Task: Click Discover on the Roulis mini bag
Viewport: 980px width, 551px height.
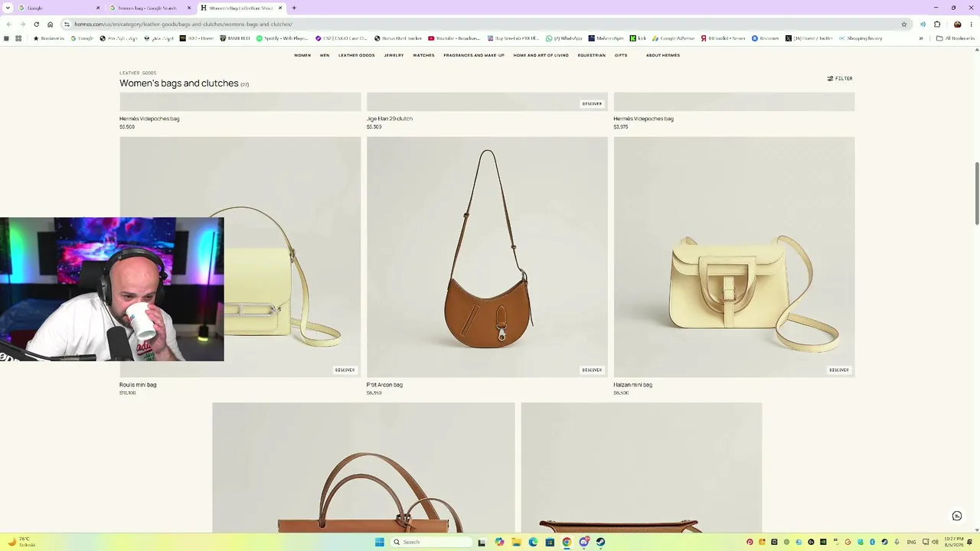Action: (x=345, y=370)
